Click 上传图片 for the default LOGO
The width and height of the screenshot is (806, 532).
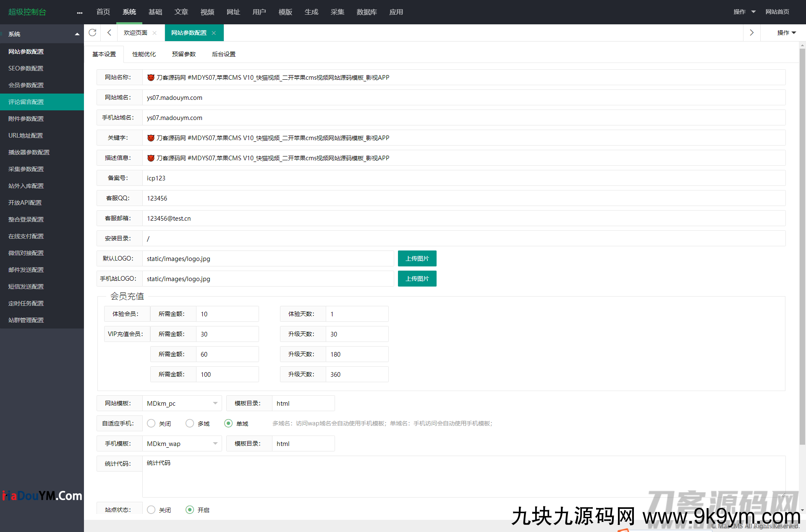tap(417, 258)
